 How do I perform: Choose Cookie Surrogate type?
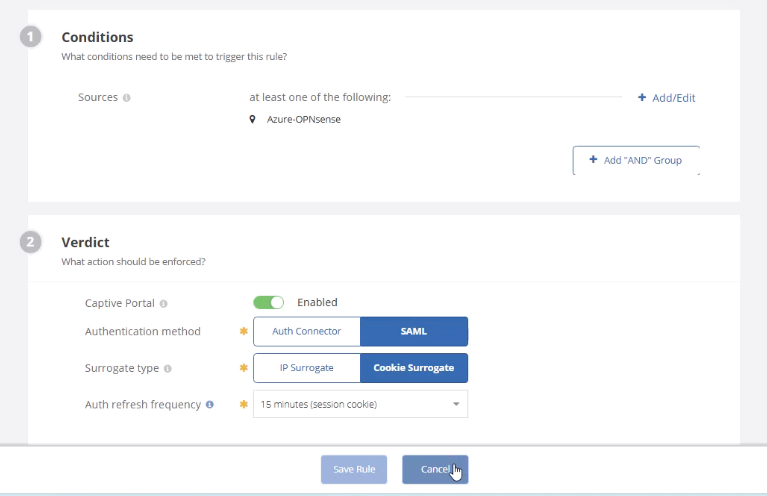tap(414, 368)
